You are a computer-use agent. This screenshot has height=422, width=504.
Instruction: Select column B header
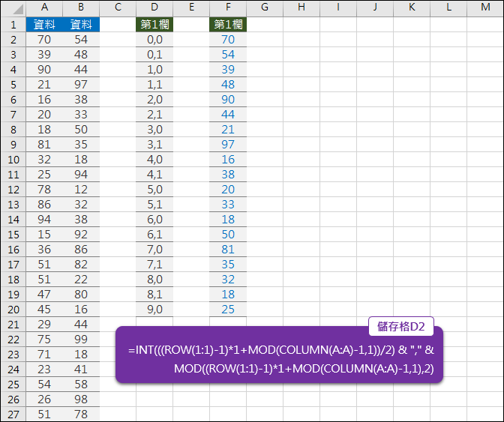[x=81, y=7]
